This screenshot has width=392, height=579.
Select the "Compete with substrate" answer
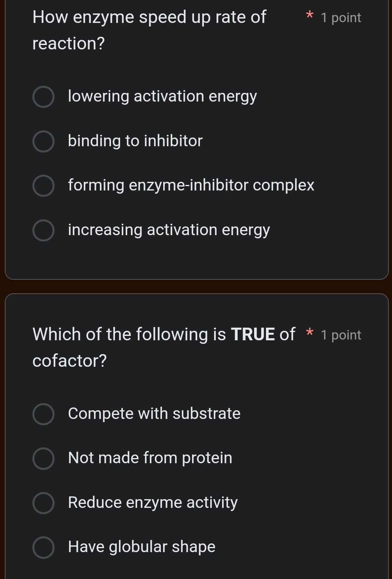click(x=154, y=413)
